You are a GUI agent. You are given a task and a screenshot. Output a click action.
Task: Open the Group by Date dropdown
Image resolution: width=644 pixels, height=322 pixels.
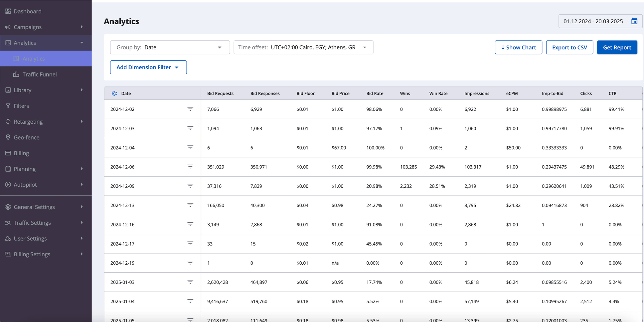170,47
